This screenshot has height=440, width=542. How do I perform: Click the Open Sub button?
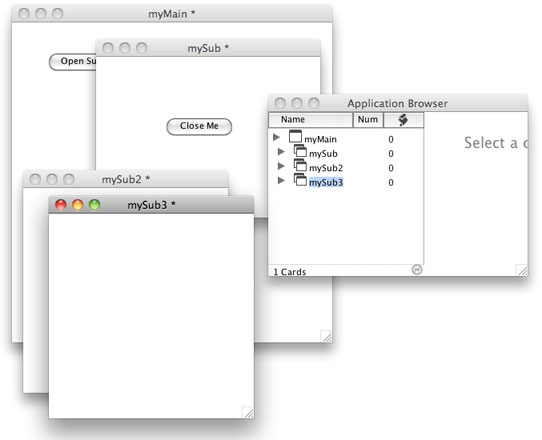pyautogui.click(x=73, y=62)
